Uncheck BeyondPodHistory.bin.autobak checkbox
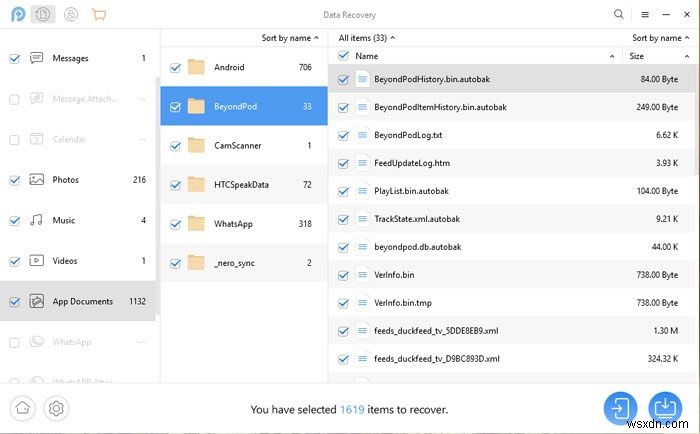This screenshot has height=434, width=700. coord(343,79)
